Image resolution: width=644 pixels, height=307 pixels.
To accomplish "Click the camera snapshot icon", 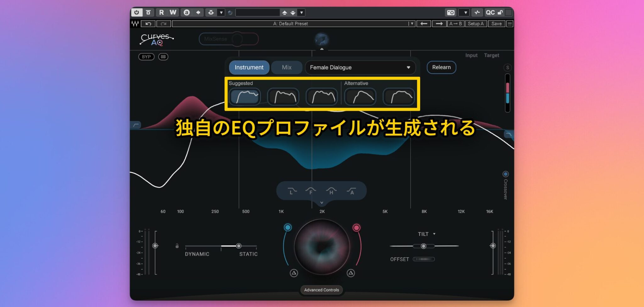I will (x=451, y=13).
